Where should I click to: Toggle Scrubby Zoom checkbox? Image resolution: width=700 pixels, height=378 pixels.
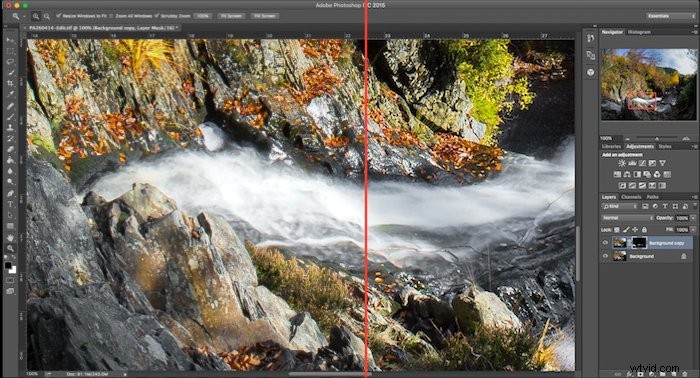pos(157,16)
